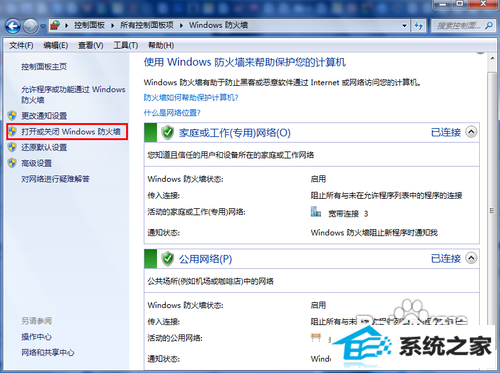Screen dimensions: 500x373
Task: Open the 工具(T) menu
Action: pyautogui.click(x=126, y=45)
